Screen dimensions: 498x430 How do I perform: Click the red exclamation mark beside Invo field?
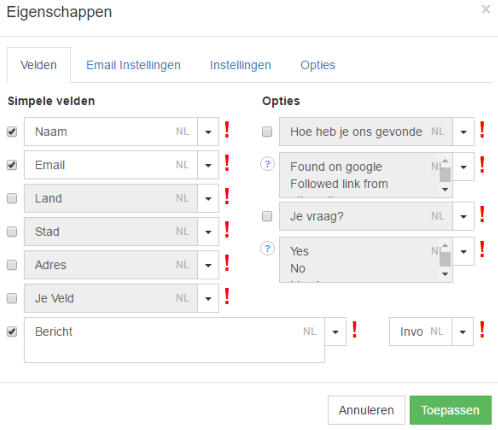tap(482, 330)
